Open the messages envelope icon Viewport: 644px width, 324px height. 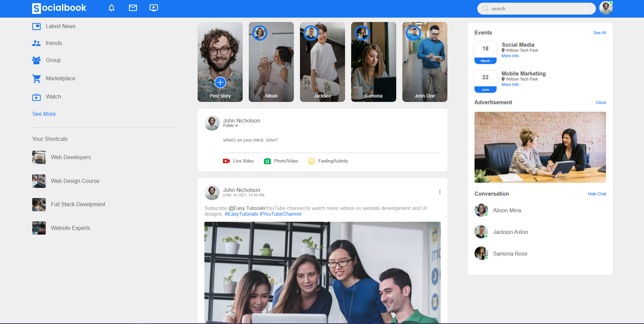pos(133,8)
